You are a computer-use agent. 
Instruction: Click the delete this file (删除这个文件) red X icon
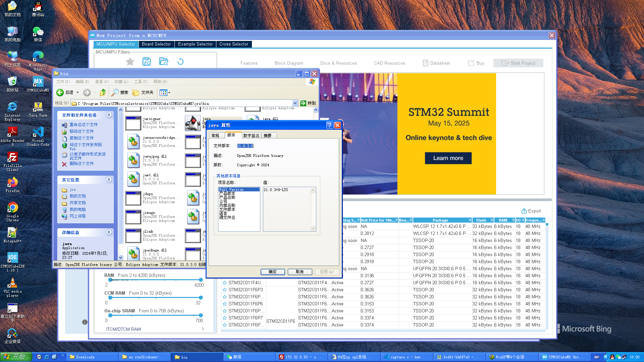(64, 164)
